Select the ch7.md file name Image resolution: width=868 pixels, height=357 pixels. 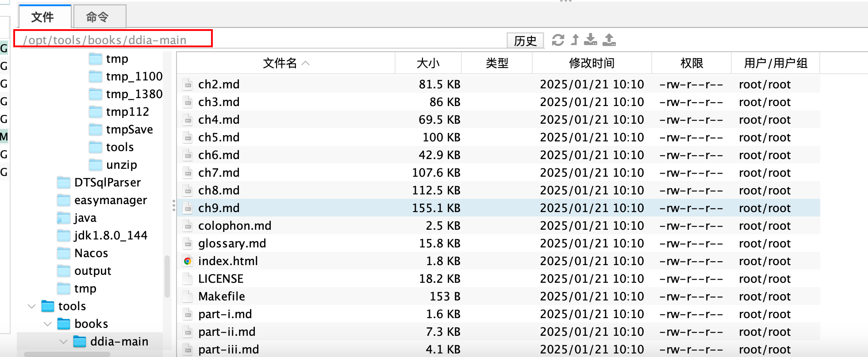point(219,173)
